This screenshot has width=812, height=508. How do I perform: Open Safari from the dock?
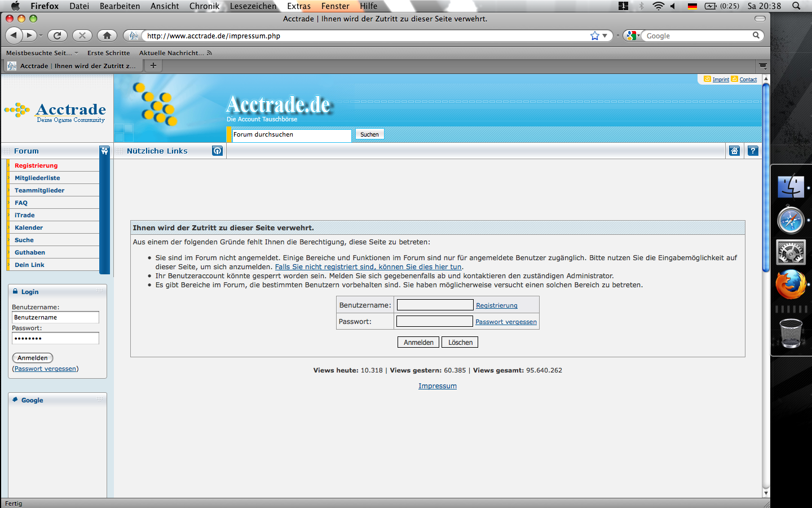pyautogui.click(x=791, y=220)
